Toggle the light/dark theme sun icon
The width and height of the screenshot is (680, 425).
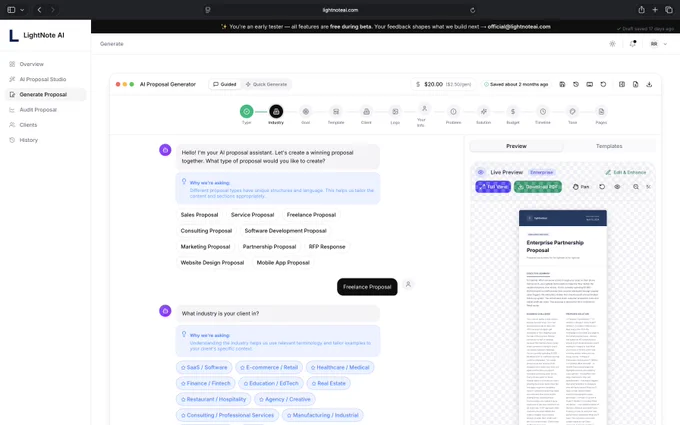coord(612,44)
